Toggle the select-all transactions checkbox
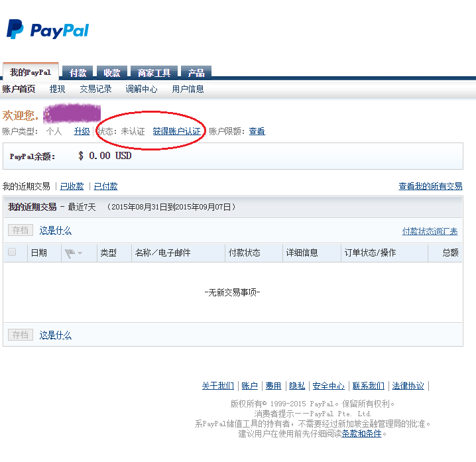 [x=12, y=252]
